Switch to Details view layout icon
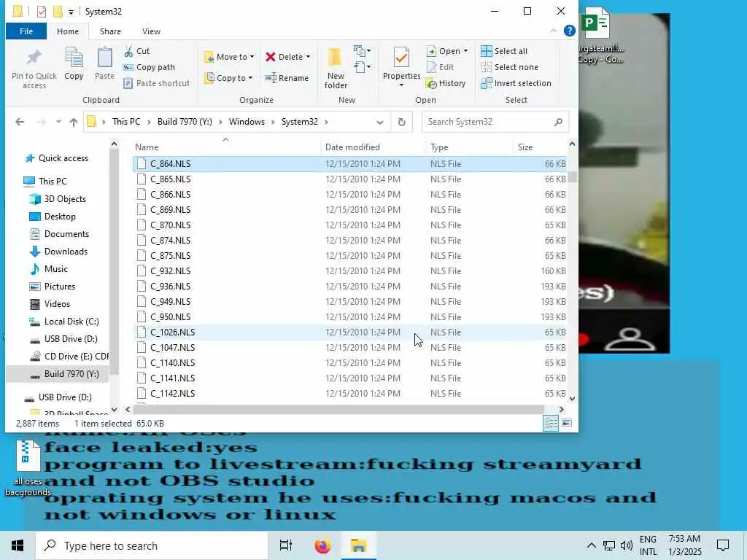The height and width of the screenshot is (560, 747). pos(551,423)
